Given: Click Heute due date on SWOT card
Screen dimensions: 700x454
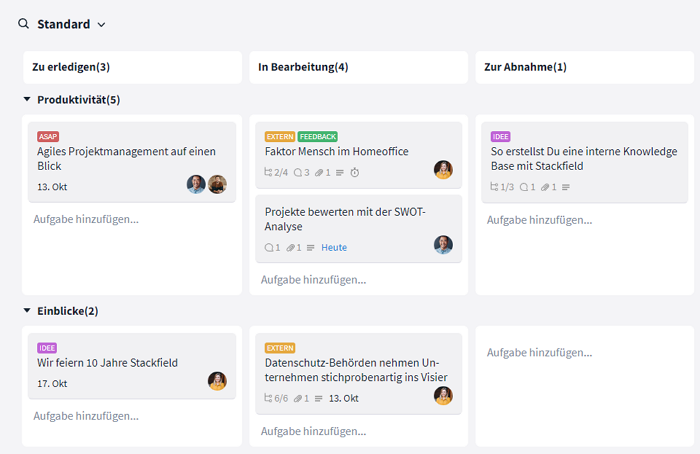Looking at the screenshot, I should tap(334, 248).
